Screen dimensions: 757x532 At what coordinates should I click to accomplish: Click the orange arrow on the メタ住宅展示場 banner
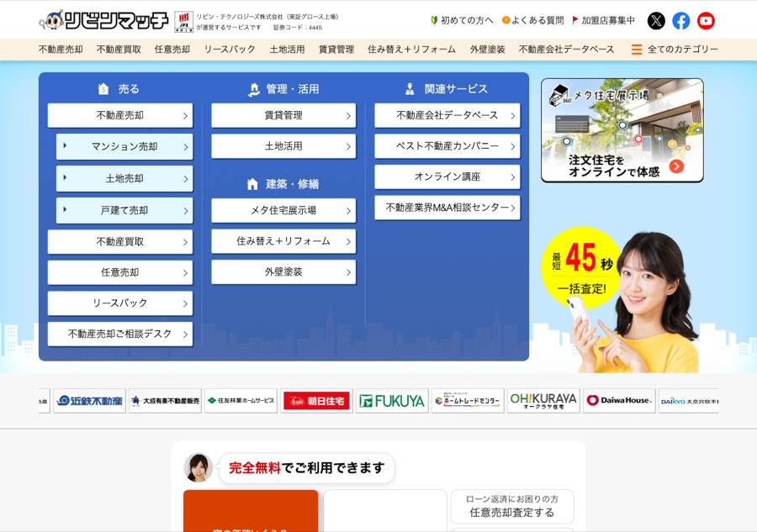[676, 166]
